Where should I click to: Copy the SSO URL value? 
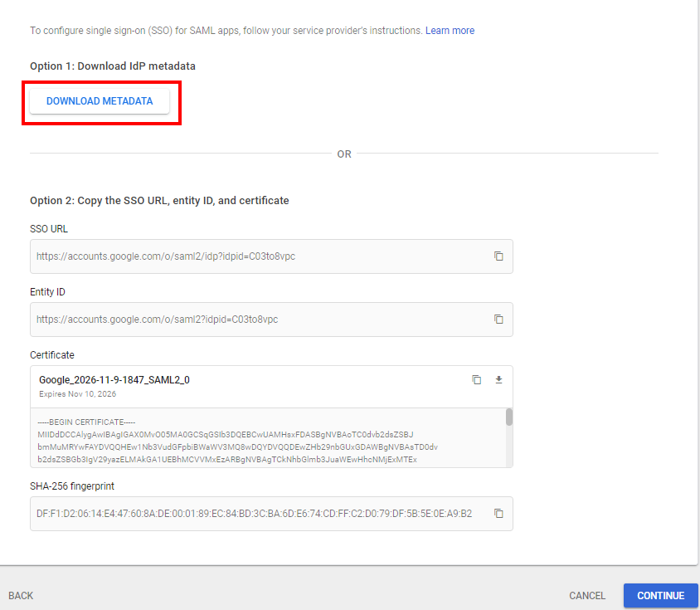(x=498, y=256)
